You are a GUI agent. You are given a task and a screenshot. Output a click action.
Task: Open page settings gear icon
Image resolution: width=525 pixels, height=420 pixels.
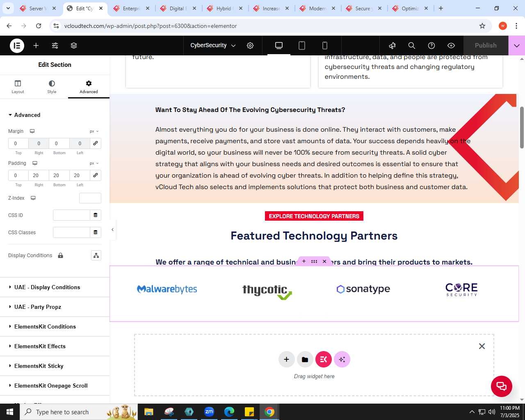pyautogui.click(x=250, y=46)
